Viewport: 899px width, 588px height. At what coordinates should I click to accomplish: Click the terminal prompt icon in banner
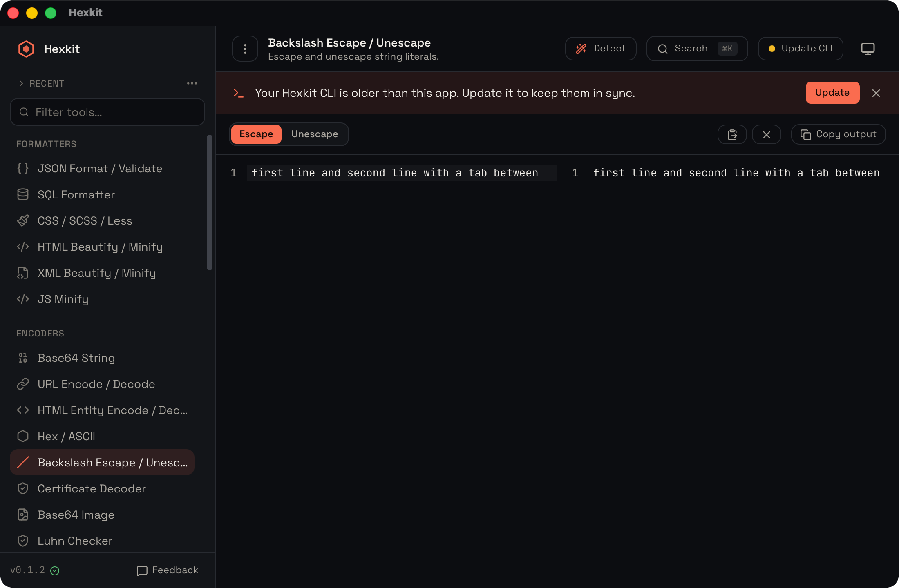pyautogui.click(x=238, y=93)
